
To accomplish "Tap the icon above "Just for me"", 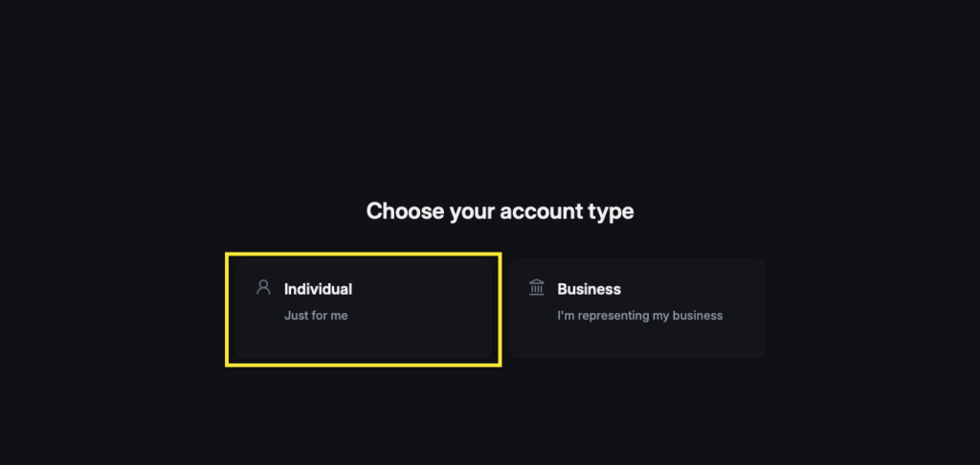I will 264,287.
